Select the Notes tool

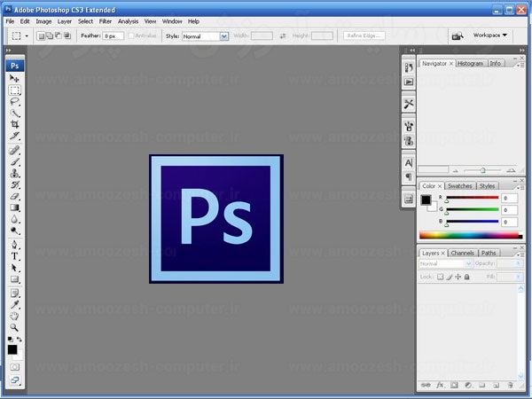pos(14,293)
